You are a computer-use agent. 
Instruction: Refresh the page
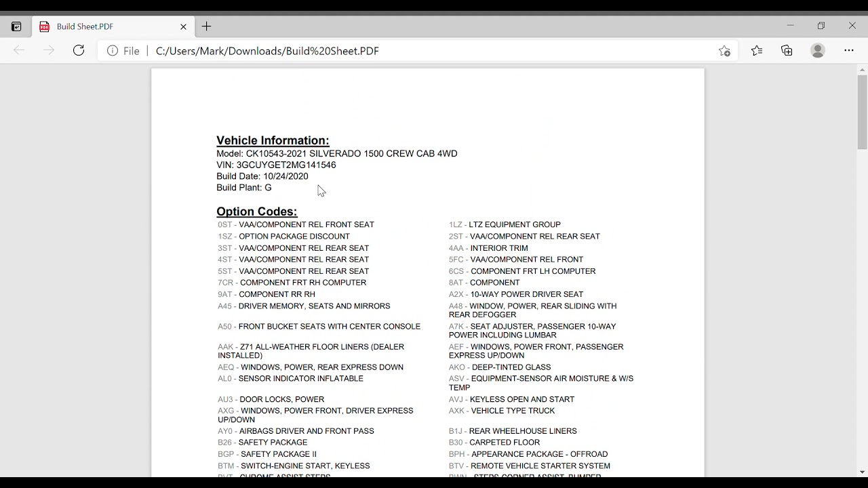pos(79,51)
